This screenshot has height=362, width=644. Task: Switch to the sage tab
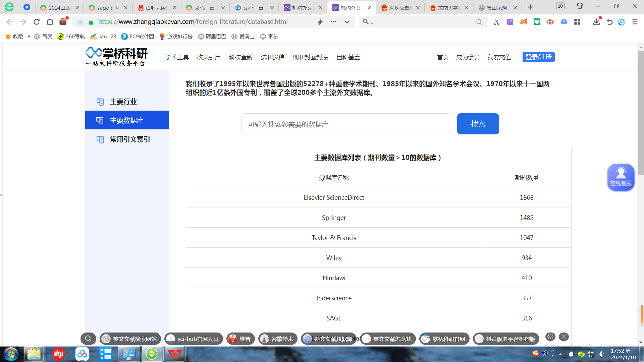(108, 7)
